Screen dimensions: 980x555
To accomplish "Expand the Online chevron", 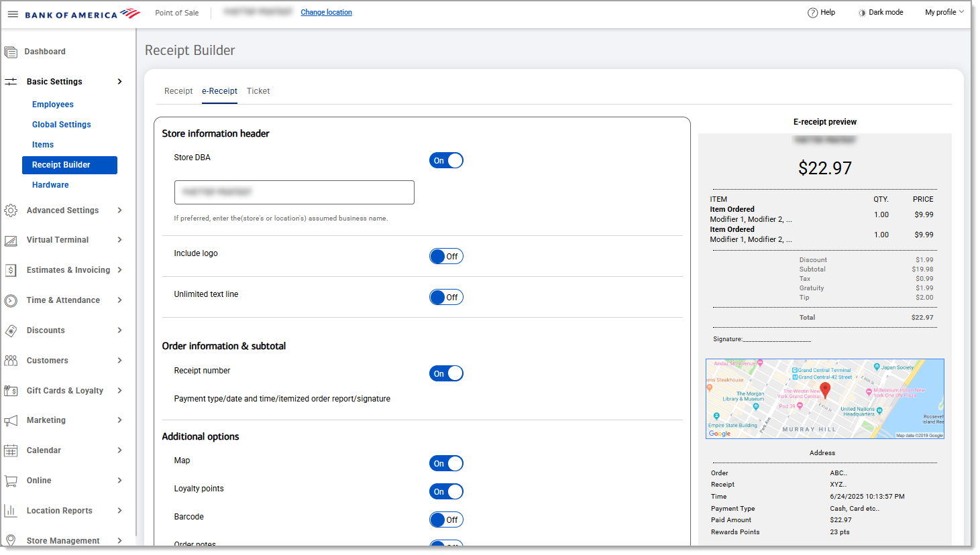I will pos(120,481).
